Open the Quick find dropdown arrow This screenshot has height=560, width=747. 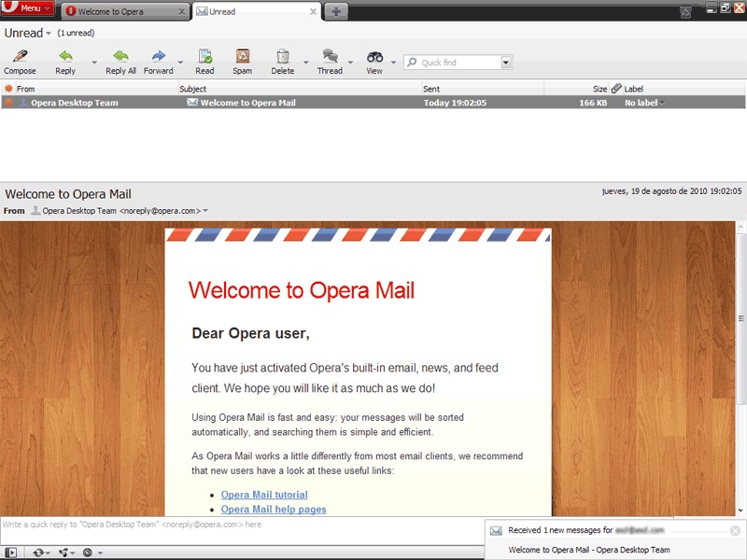pos(506,63)
